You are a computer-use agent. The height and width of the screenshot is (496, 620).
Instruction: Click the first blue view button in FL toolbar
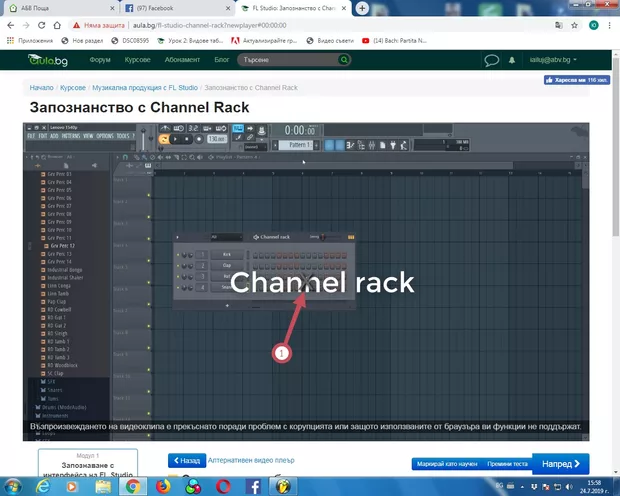pos(329,145)
